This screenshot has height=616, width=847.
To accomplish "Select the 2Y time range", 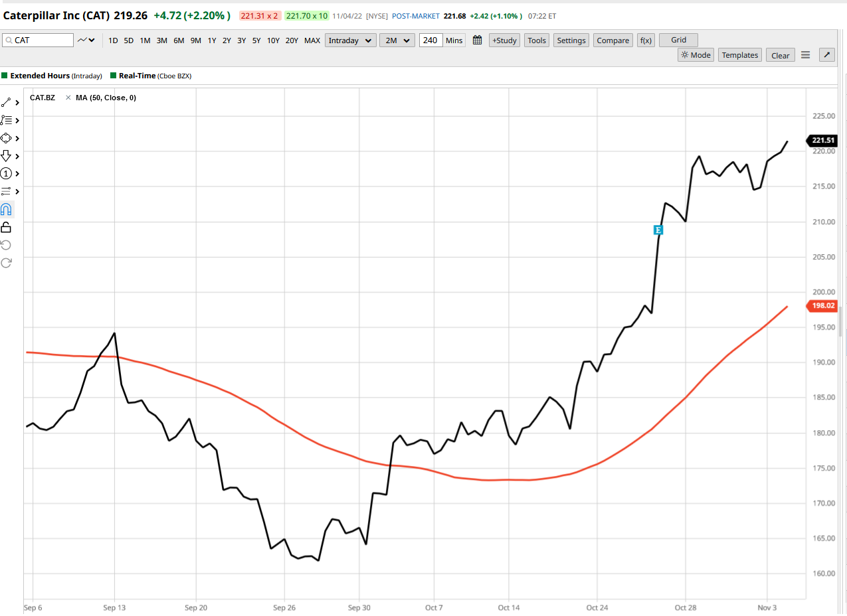I will 227,40.
